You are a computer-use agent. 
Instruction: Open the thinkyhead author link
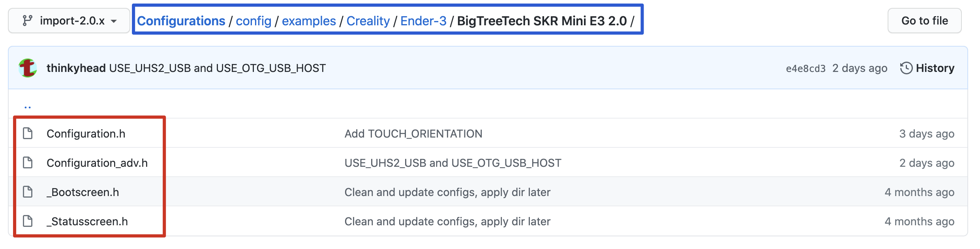click(x=76, y=68)
